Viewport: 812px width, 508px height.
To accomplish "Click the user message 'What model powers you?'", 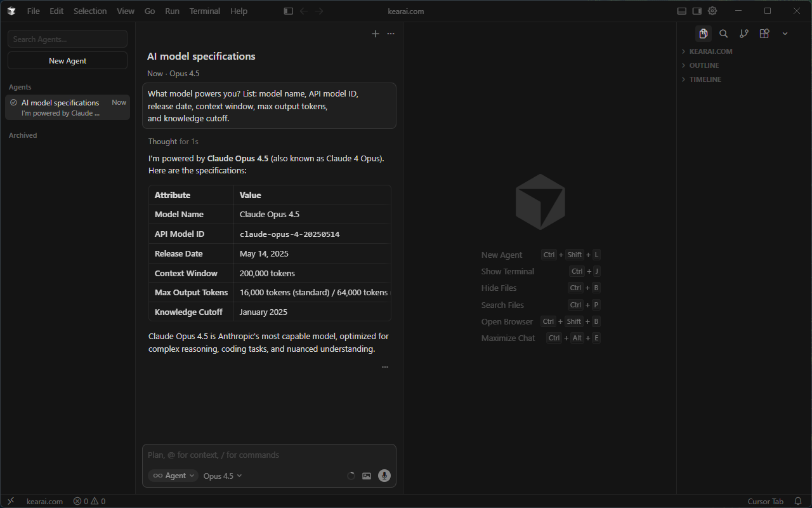I will click(x=270, y=106).
